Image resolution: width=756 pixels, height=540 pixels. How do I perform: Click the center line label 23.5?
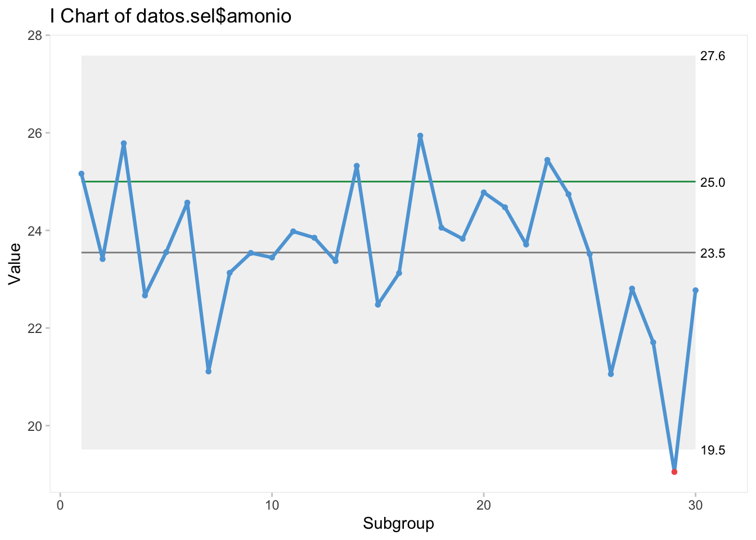pos(712,253)
